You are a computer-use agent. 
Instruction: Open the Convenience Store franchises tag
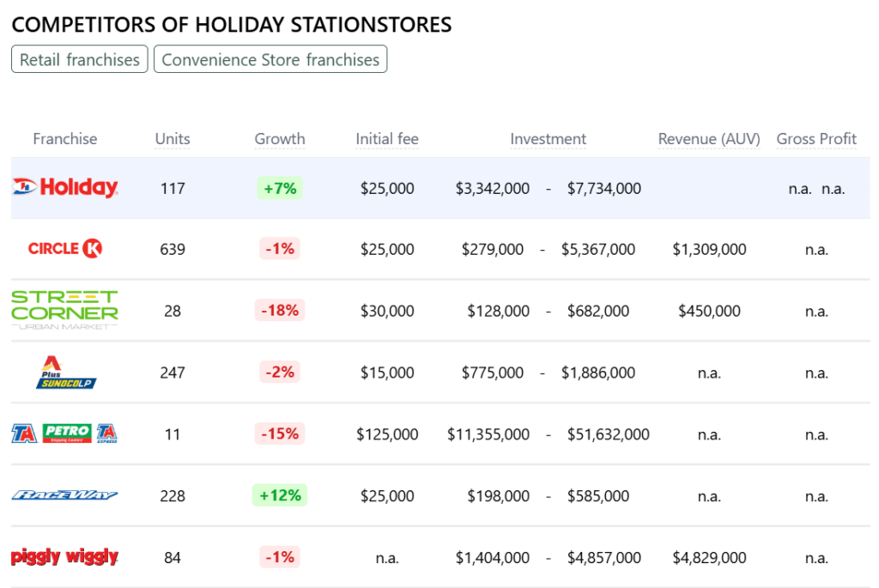pyautogui.click(x=270, y=59)
